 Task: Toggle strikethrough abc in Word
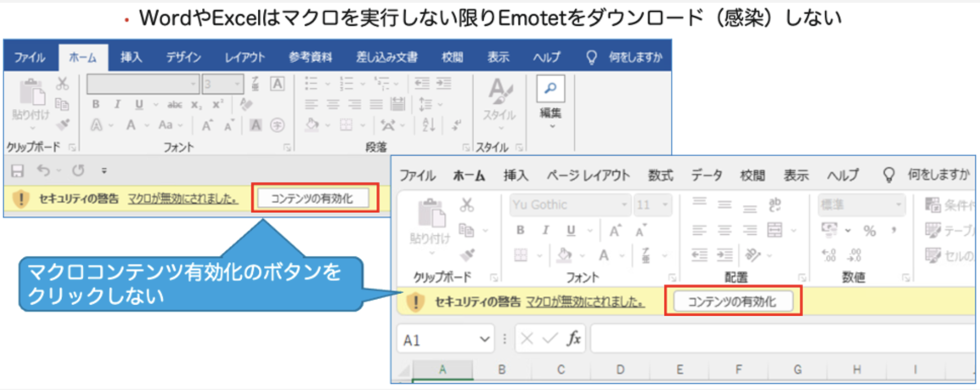(x=175, y=104)
